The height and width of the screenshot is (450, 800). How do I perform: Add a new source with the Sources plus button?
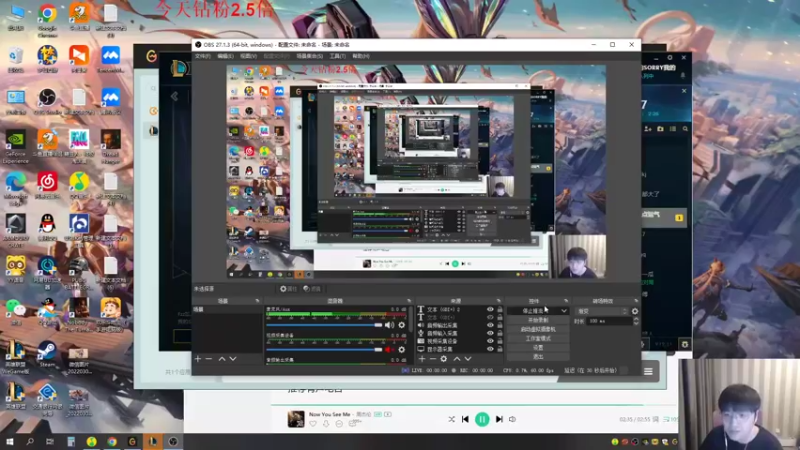(x=421, y=359)
